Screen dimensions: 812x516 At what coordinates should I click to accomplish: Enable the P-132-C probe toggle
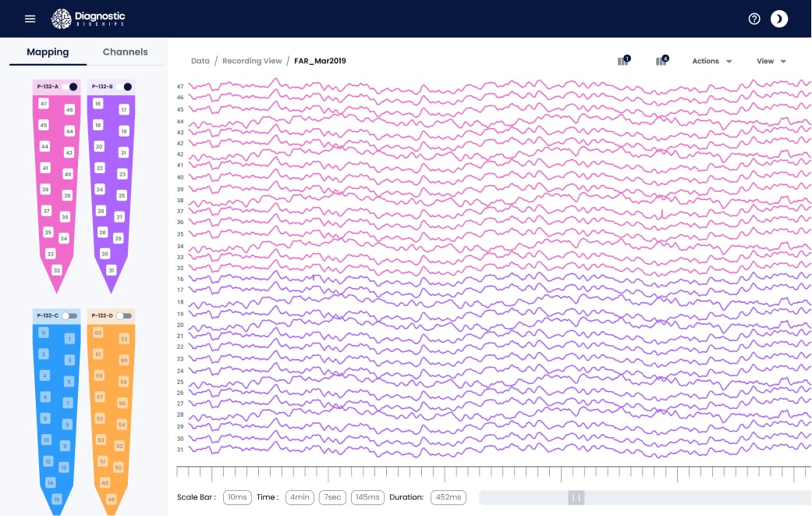coord(70,315)
